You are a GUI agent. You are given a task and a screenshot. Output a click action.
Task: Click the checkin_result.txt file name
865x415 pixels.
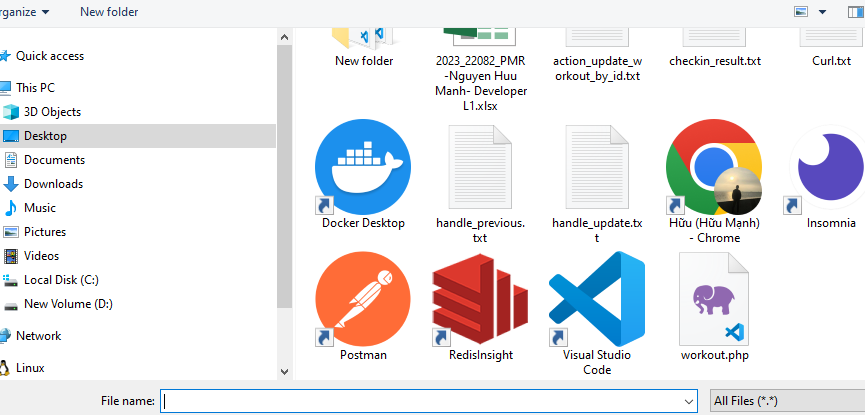pyautogui.click(x=714, y=61)
